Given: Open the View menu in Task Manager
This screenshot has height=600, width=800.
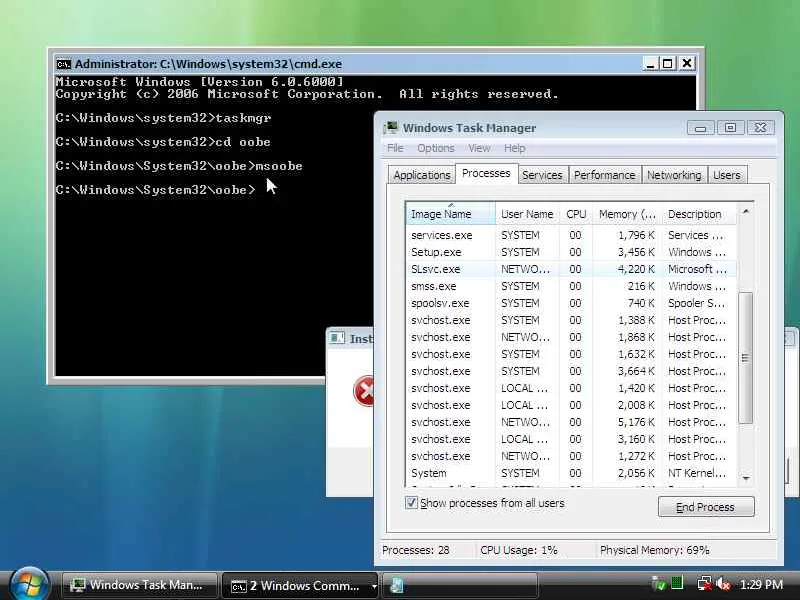Looking at the screenshot, I should [480, 148].
